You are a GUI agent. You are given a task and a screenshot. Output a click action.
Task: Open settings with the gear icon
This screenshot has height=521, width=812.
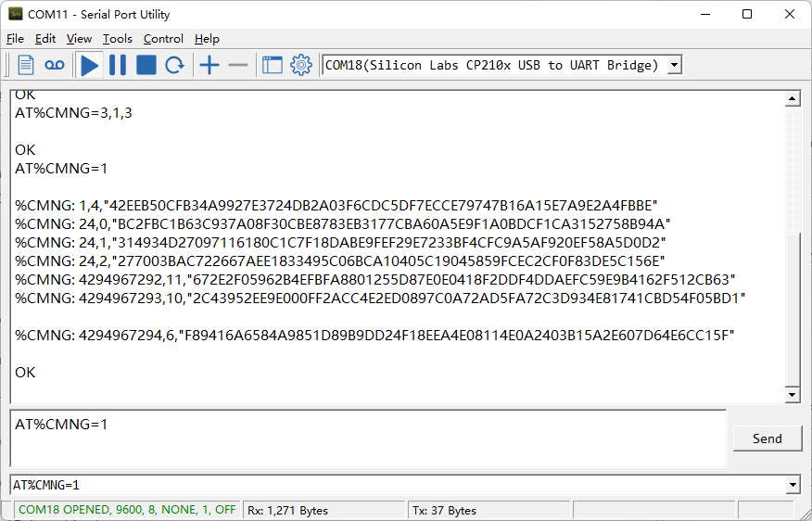click(x=301, y=65)
